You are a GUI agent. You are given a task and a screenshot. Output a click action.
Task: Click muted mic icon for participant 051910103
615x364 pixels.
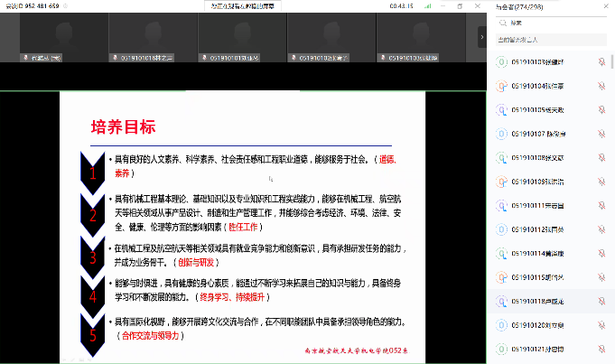pyautogui.click(x=601, y=62)
